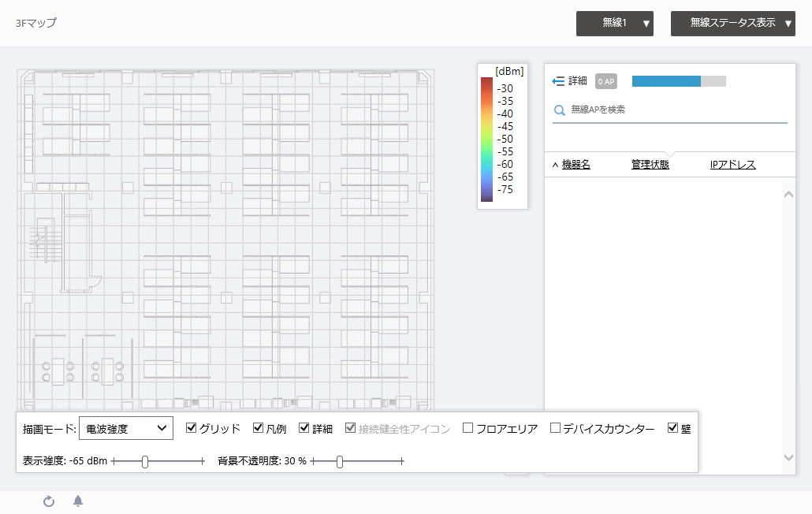
Task: Open the 無線1 dropdown
Action: click(615, 24)
